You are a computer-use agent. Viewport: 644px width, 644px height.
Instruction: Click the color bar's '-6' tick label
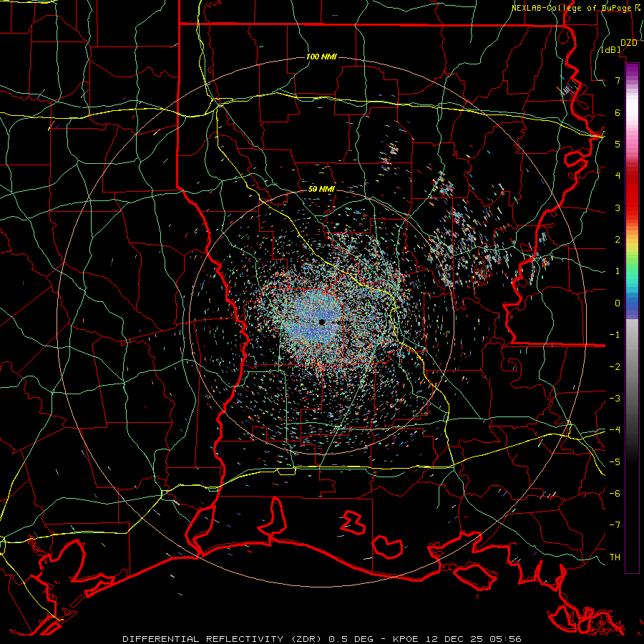(615, 494)
